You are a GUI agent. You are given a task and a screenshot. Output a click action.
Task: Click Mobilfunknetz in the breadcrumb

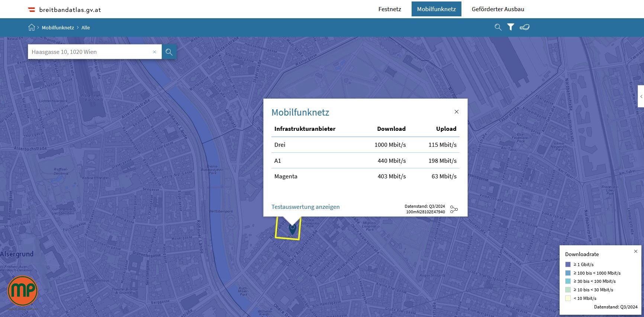click(x=58, y=28)
